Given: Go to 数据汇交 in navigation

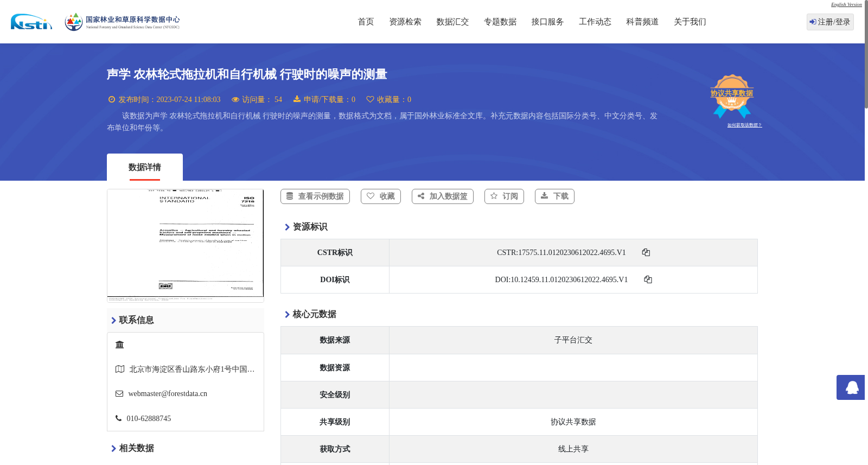Looking at the screenshot, I should click(452, 22).
